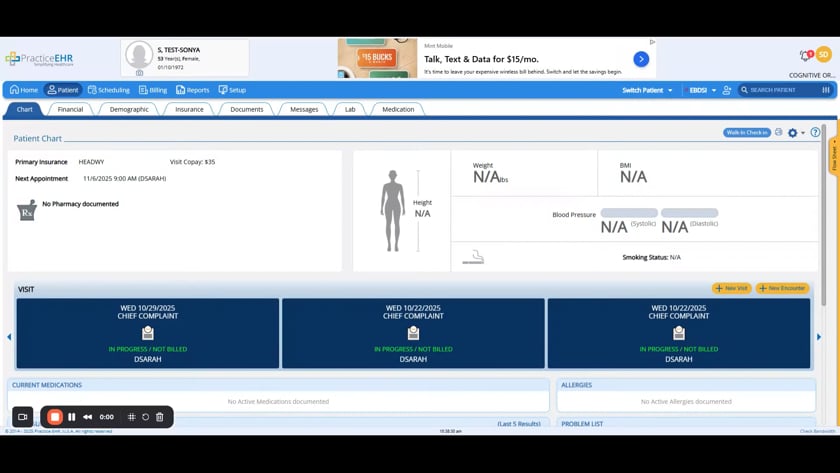Click the Next Appointment 11/6/2025 text
This screenshot has height=473, width=840.
124,178
